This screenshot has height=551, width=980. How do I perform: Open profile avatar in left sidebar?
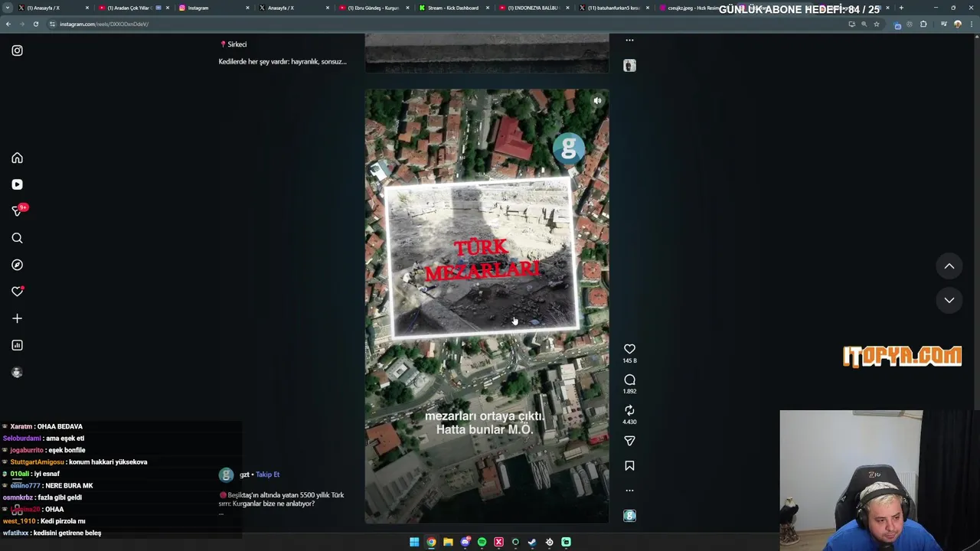point(17,373)
